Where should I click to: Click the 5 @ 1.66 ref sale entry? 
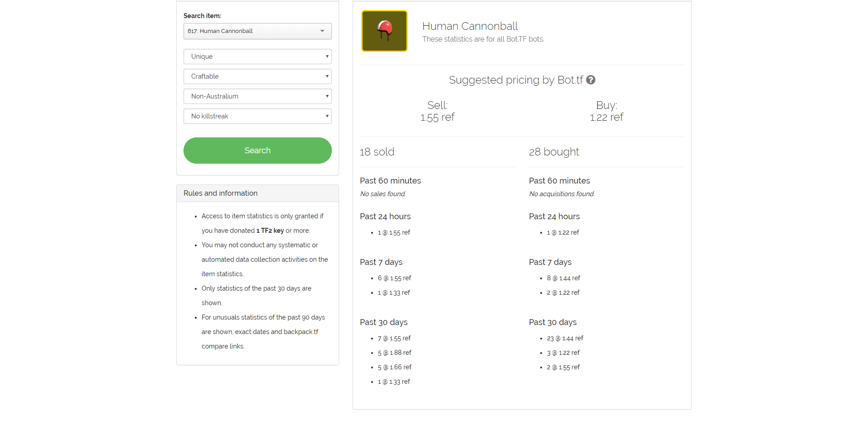coord(394,367)
